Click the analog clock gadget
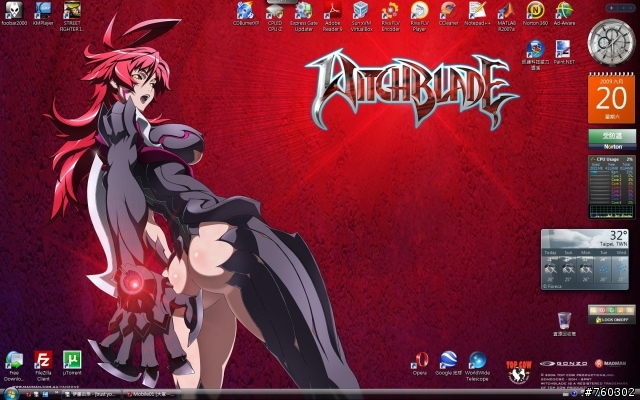 click(611, 42)
